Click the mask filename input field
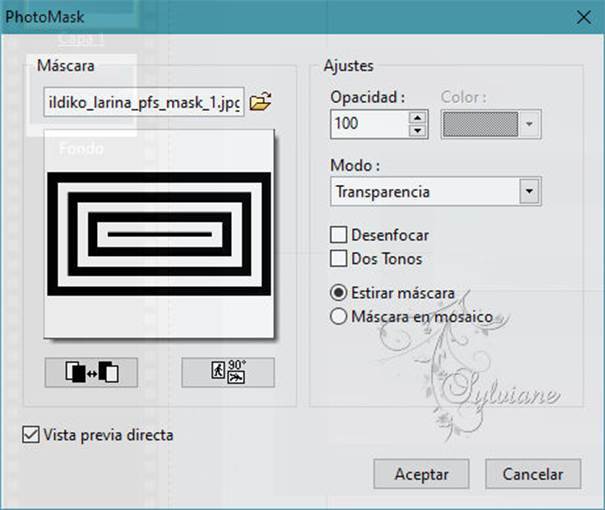The height and width of the screenshot is (510, 605). click(144, 102)
